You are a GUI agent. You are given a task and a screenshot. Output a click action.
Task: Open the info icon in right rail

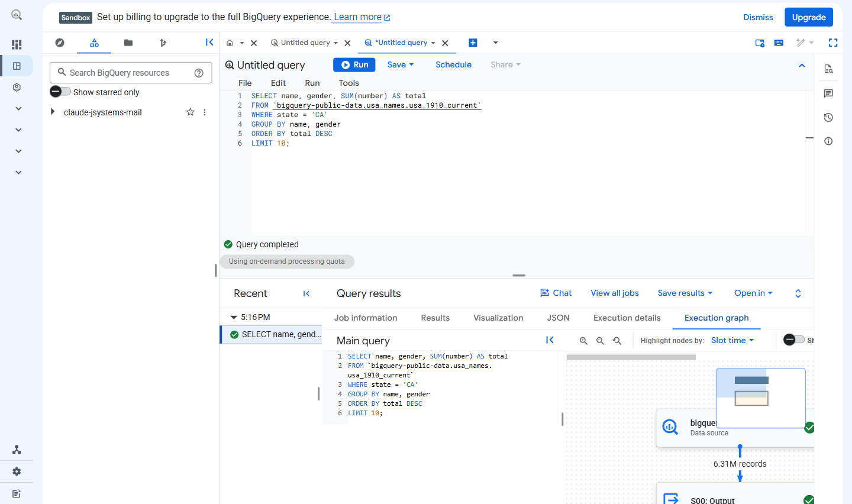[x=828, y=141]
